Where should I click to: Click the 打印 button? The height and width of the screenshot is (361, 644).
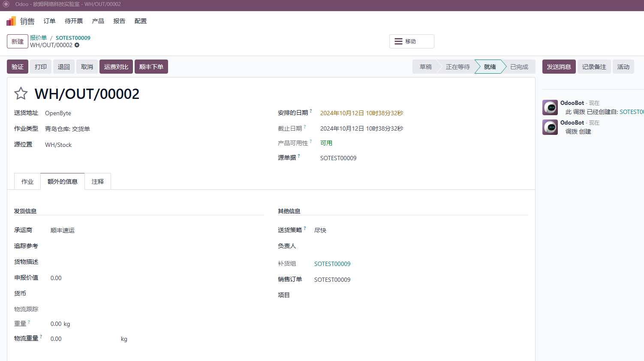coord(41,67)
